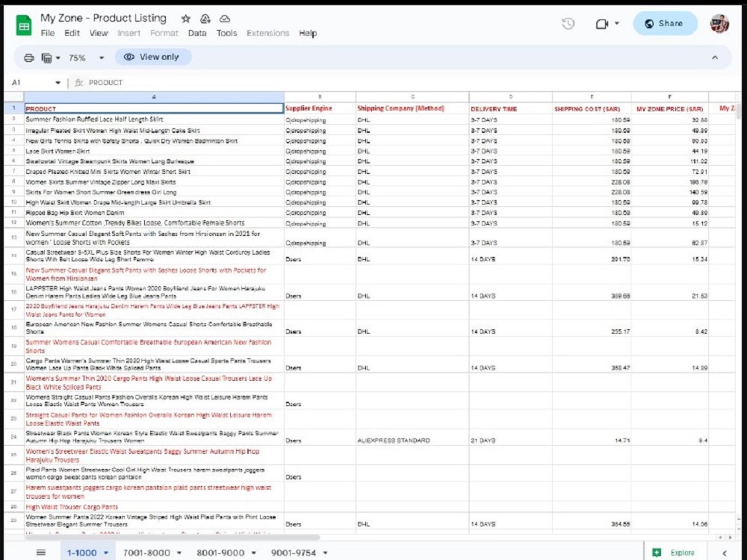The width and height of the screenshot is (747, 560).
Task: Click the formula fx icon
Action: pyautogui.click(x=79, y=82)
